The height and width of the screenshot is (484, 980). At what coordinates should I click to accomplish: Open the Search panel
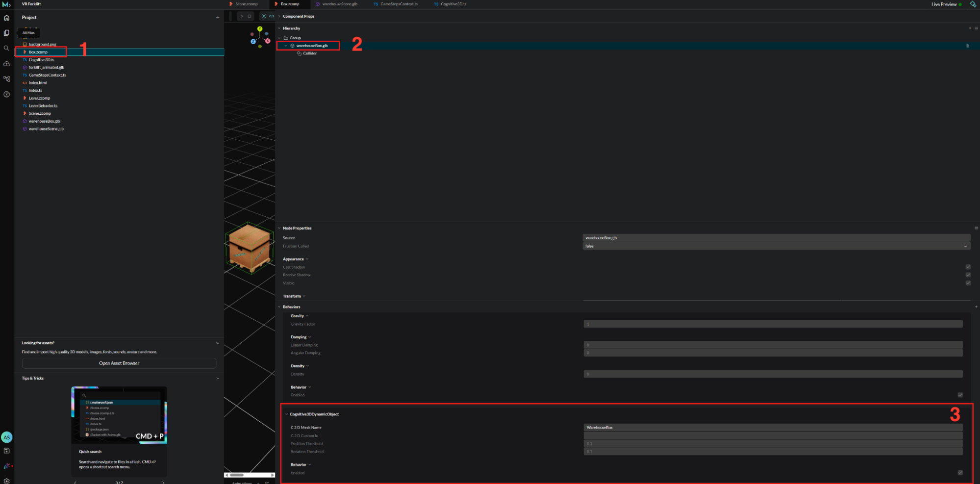point(7,48)
